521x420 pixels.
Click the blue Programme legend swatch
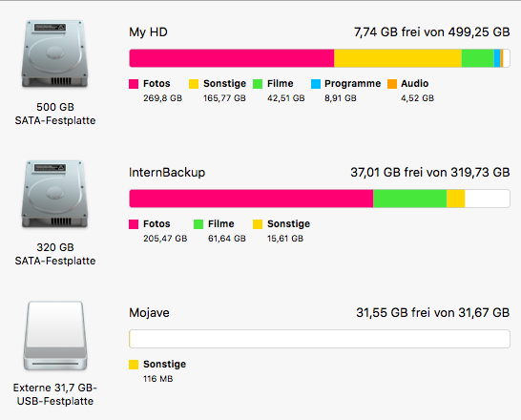pos(316,84)
